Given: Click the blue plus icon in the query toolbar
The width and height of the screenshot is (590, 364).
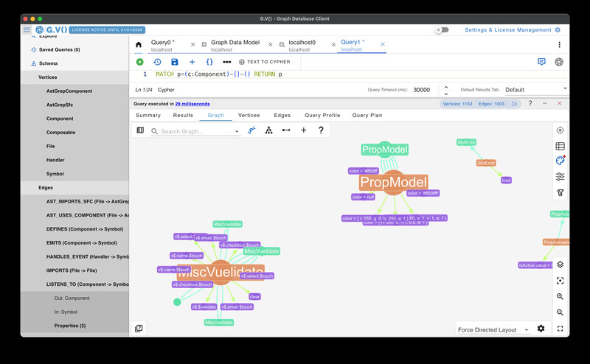Looking at the screenshot, I should [192, 62].
